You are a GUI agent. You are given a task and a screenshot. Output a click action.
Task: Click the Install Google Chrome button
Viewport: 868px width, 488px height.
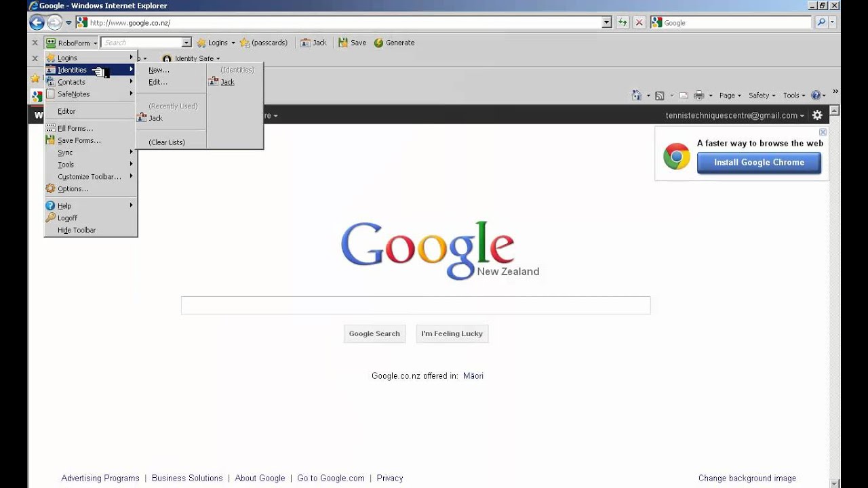point(759,163)
